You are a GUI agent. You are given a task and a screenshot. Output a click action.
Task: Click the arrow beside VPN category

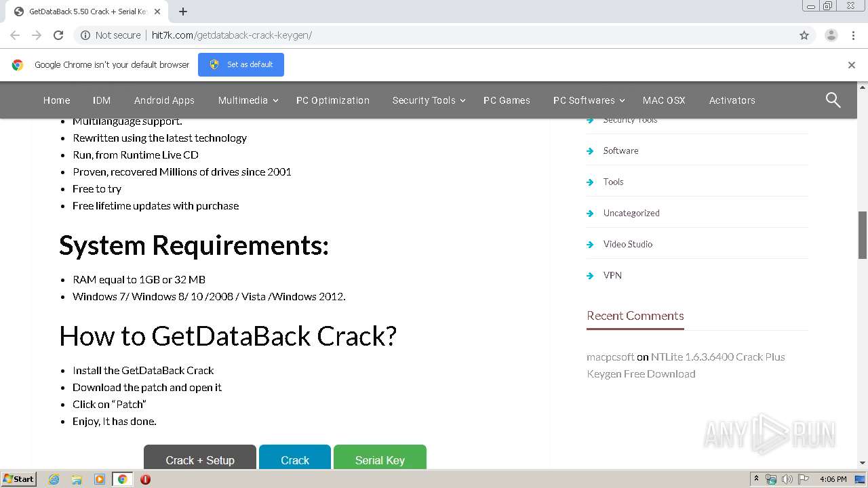click(x=590, y=276)
